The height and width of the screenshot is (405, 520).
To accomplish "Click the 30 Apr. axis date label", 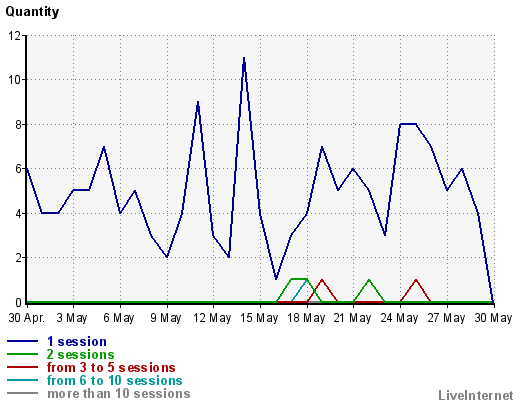I will [27, 318].
